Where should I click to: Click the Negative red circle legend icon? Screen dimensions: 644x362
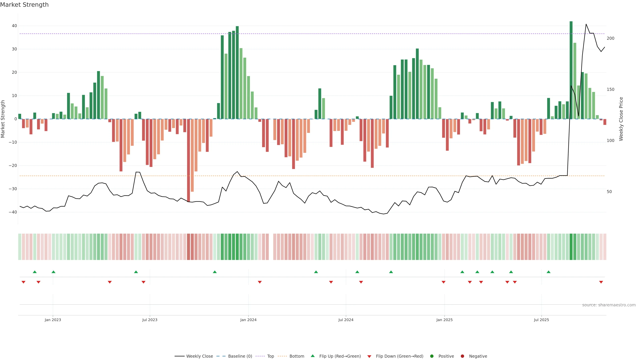tap(462, 356)
